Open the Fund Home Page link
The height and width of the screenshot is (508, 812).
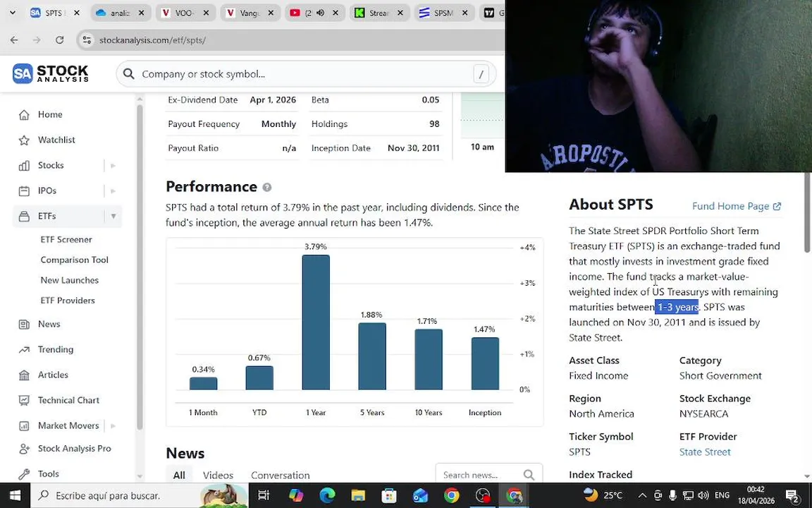(x=737, y=206)
